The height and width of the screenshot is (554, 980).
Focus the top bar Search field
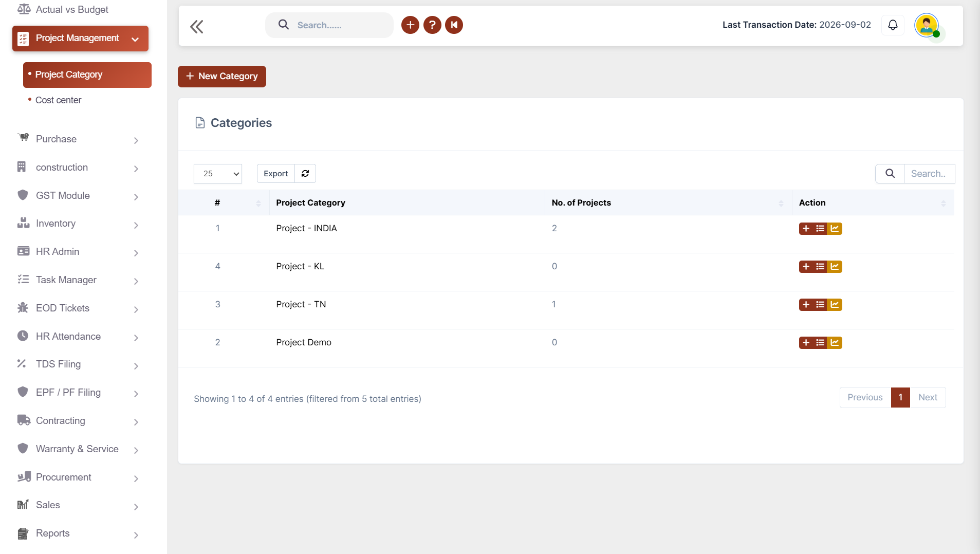click(x=329, y=25)
